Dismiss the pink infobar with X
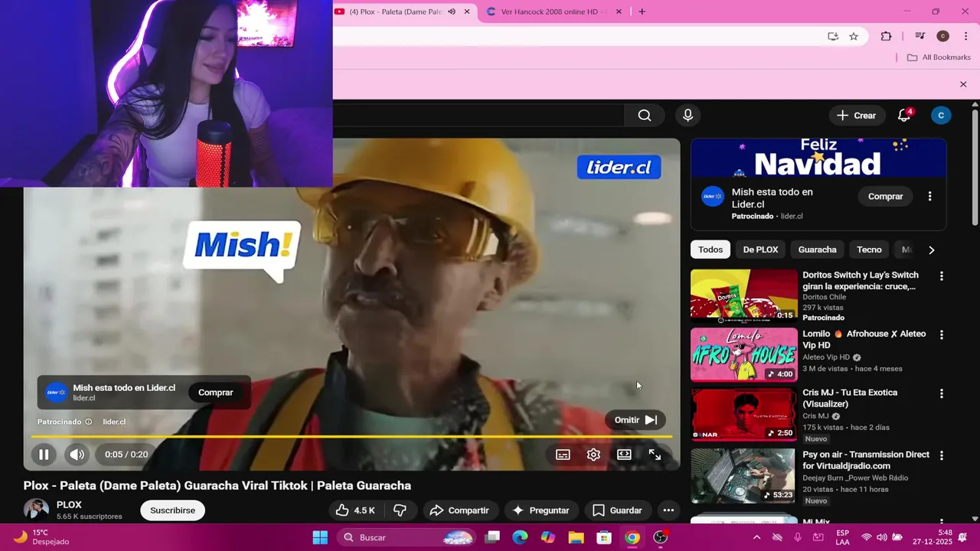Viewport: 980px width, 551px height. (963, 84)
